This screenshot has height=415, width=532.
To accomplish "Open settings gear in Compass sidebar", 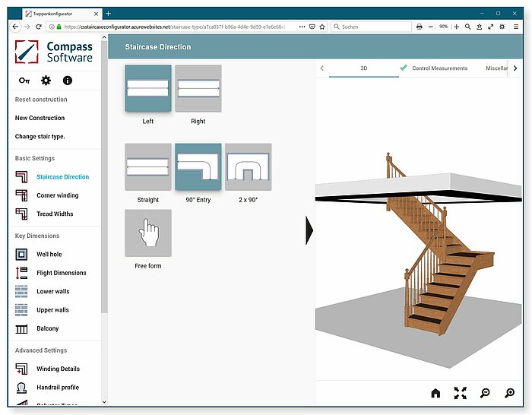I will coord(46,81).
